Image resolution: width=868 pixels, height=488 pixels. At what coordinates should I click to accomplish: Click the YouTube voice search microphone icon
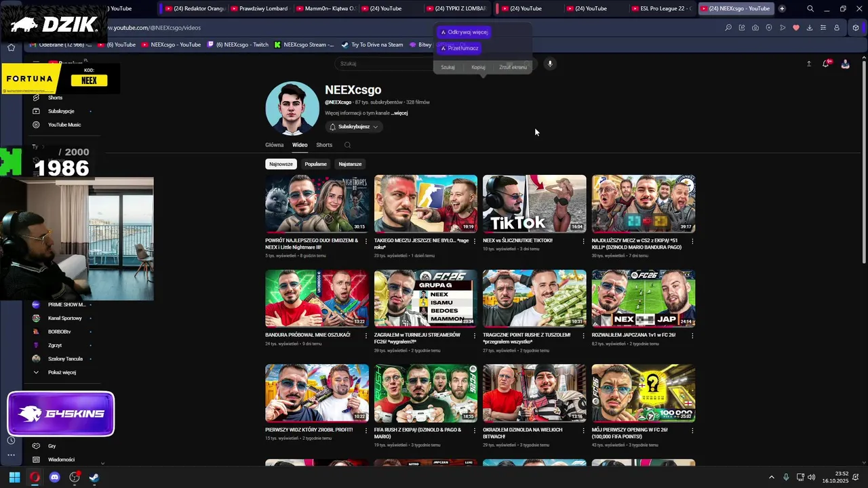(550, 63)
